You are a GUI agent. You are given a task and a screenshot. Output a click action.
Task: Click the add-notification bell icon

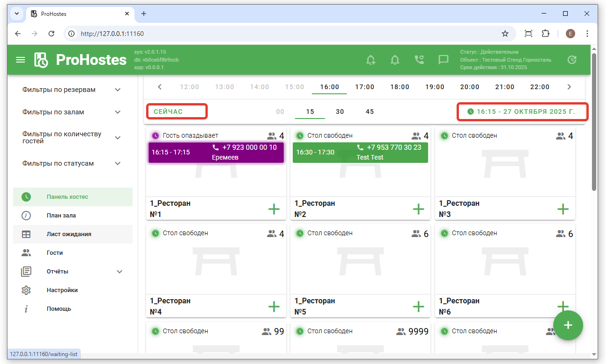[x=371, y=60]
